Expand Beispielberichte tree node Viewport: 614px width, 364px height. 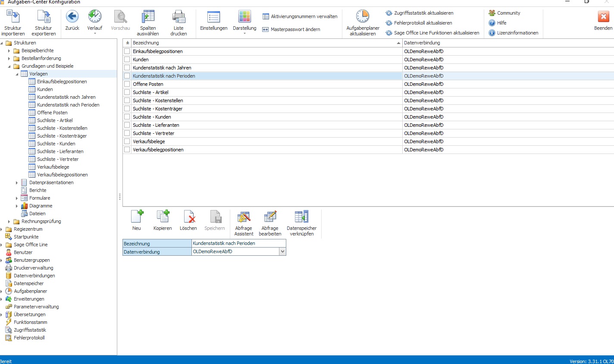[9, 50]
